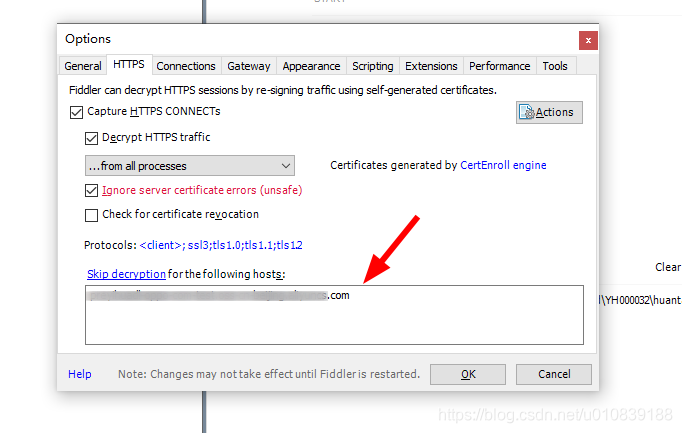Open the Help link
682x433 pixels.
coord(80,374)
